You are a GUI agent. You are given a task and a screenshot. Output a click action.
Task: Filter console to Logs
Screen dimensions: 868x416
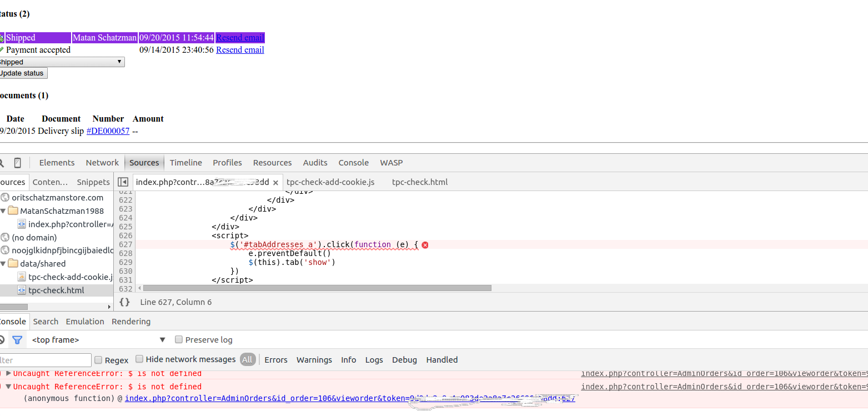coord(374,360)
